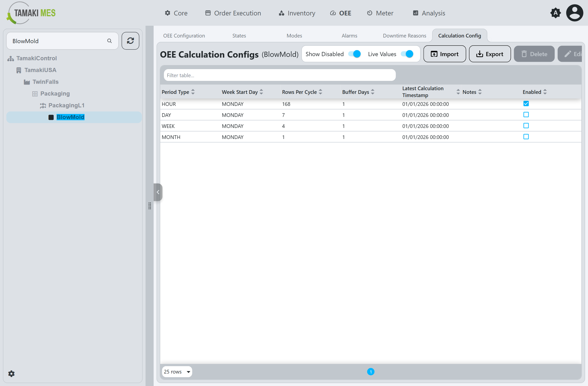Click the TamakiUSA building icon
Image resolution: width=588 pixels, height=386 pixels.
(19, 70)
